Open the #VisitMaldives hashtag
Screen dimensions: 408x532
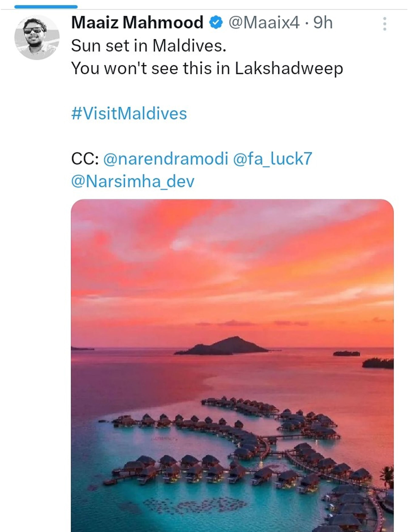129,114
